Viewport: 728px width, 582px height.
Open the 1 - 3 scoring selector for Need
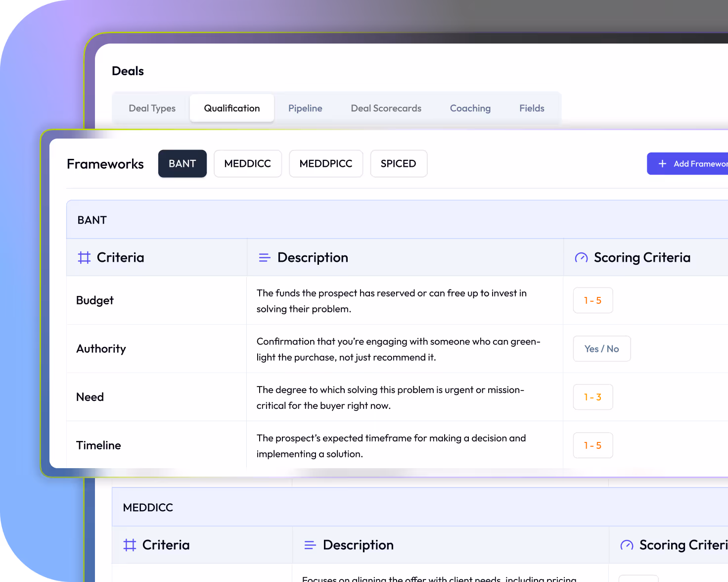click(592, 396)
